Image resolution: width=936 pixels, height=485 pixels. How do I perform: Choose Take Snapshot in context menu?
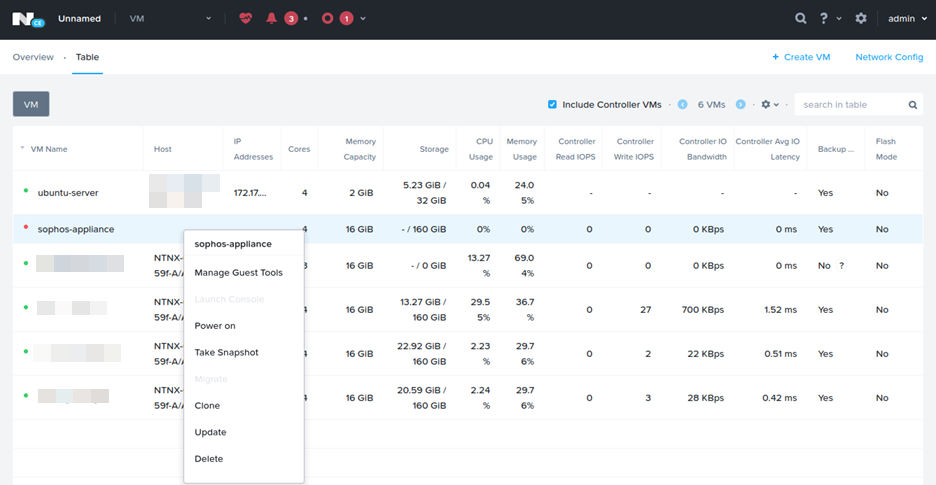(x=226, y=353)
